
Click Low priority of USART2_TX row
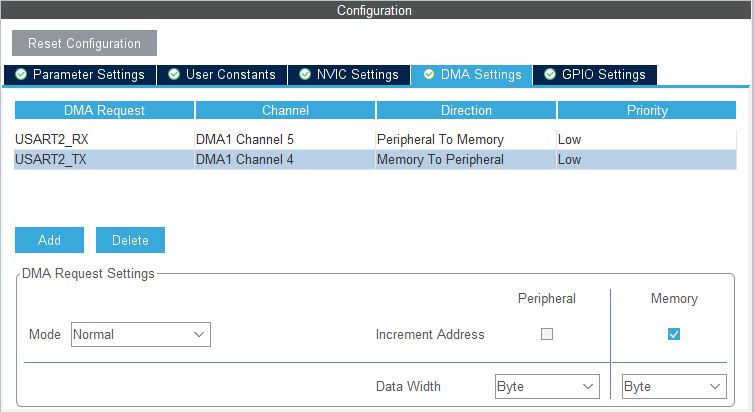(569, 160)
